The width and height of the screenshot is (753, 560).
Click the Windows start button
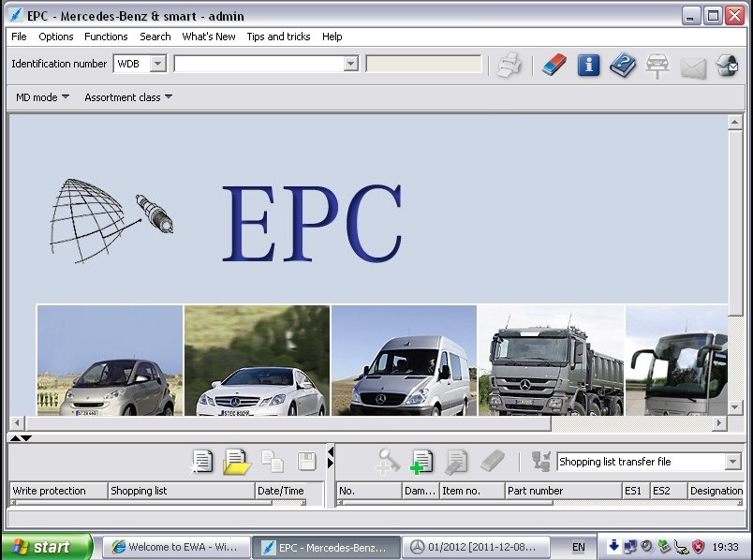(x=47, y=547)
